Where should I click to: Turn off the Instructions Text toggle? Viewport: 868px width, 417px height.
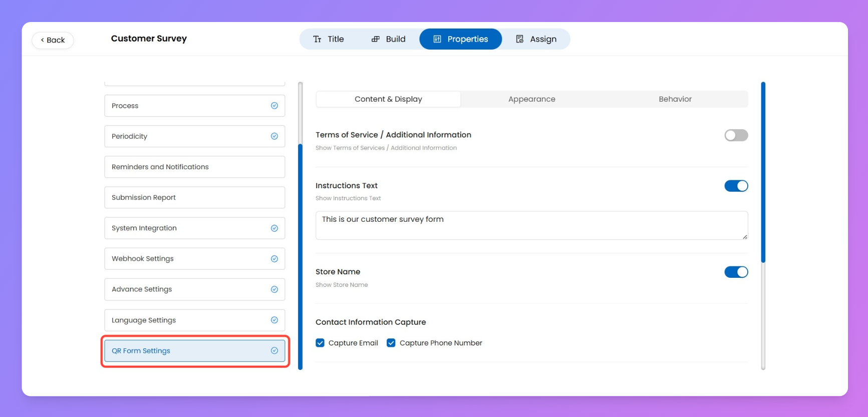(735, 186)
